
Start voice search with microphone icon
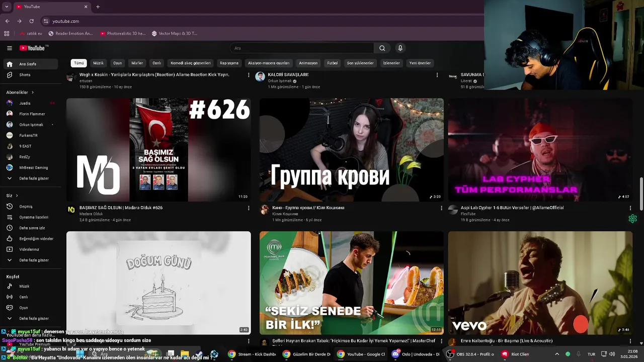tap(400, 48)
